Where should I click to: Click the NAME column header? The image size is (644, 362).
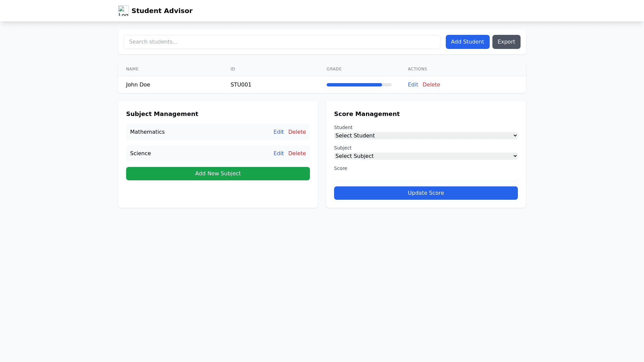pyautogui.click(x=132, y=69)
